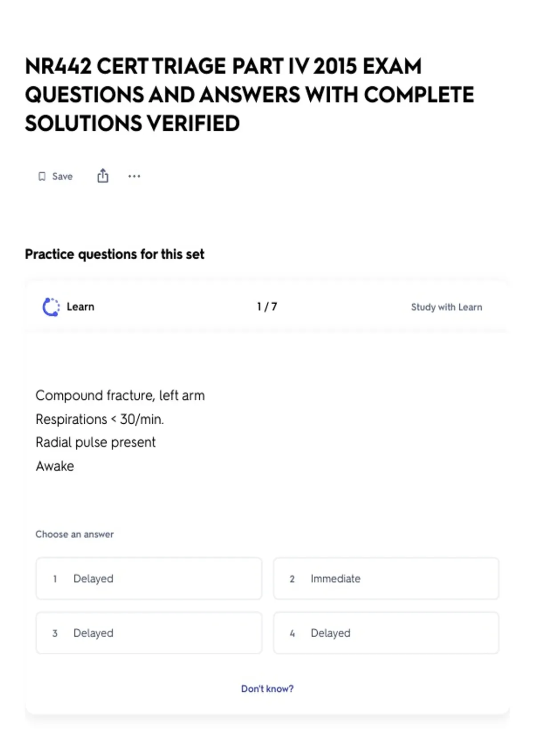Click the Don't know? link
This screenshot has height=756, width=534.
[x=267, y=688]
